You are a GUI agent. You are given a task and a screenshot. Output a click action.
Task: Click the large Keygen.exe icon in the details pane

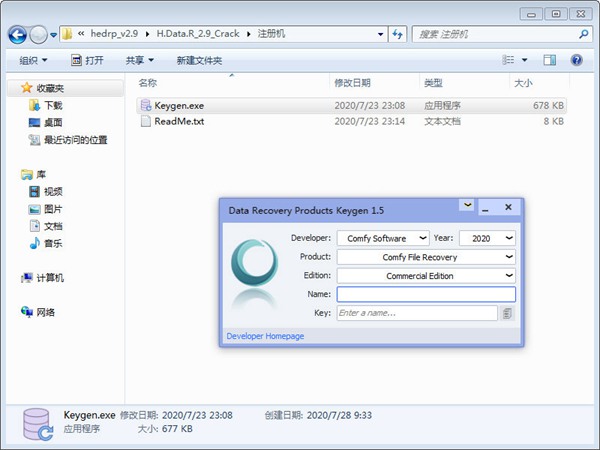[38, 425]
